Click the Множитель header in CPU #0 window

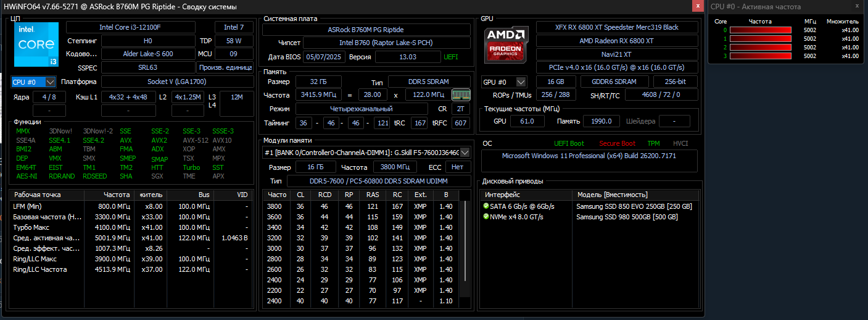(842, 21)
